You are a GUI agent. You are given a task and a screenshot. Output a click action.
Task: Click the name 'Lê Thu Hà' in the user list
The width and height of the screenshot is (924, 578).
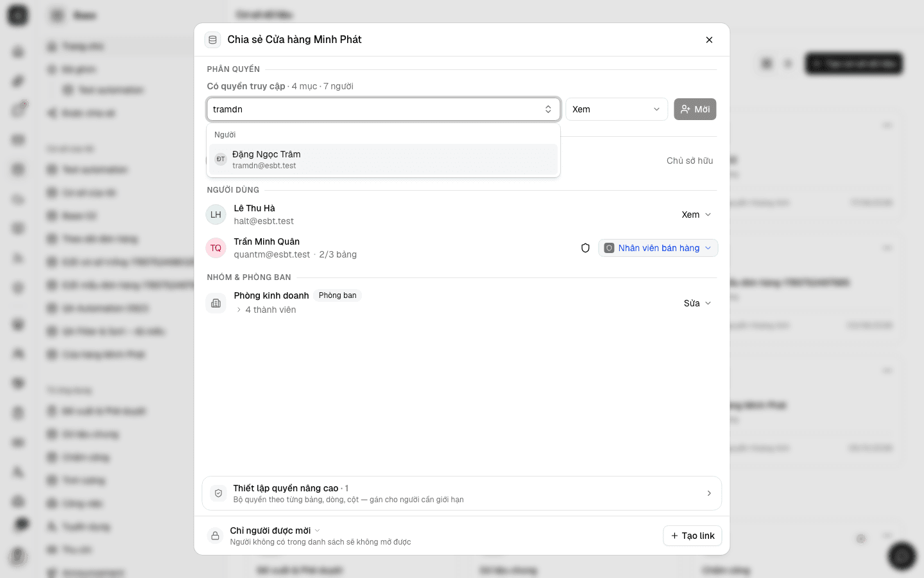[254, 208]
